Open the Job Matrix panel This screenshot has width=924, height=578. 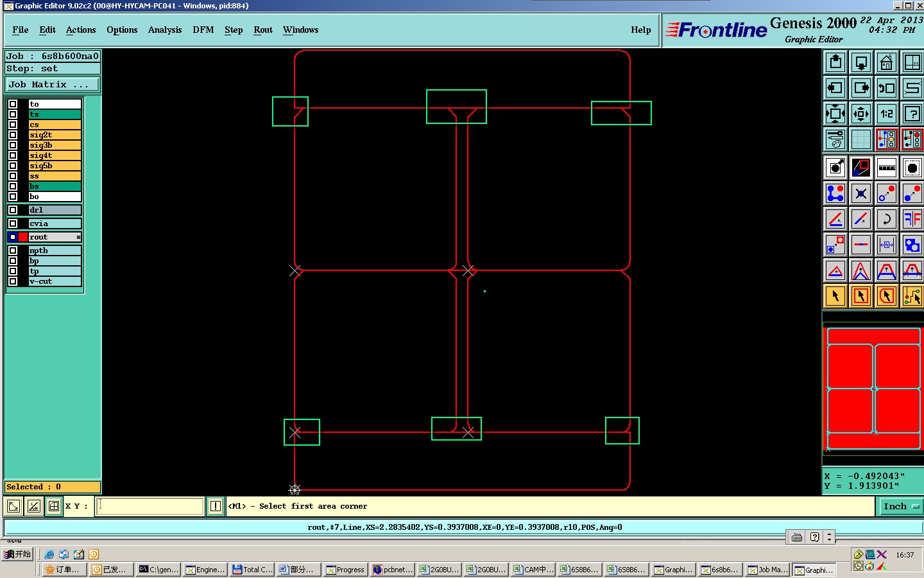click(x=53, y=85)
